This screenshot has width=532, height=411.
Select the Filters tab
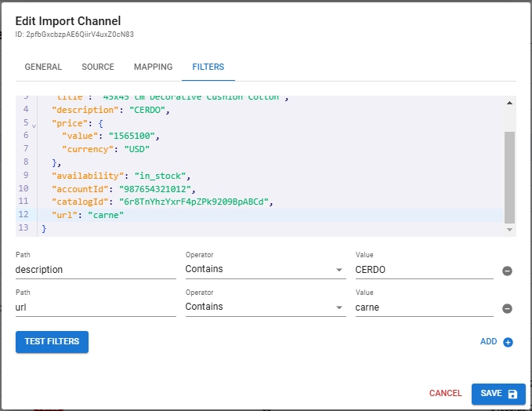click(x=208, y=67)
